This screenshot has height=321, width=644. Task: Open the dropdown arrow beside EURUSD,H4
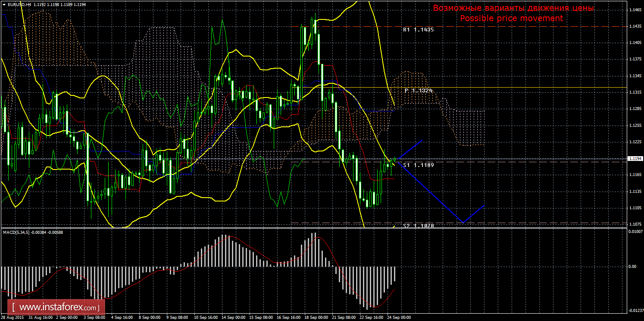point(3,4)
